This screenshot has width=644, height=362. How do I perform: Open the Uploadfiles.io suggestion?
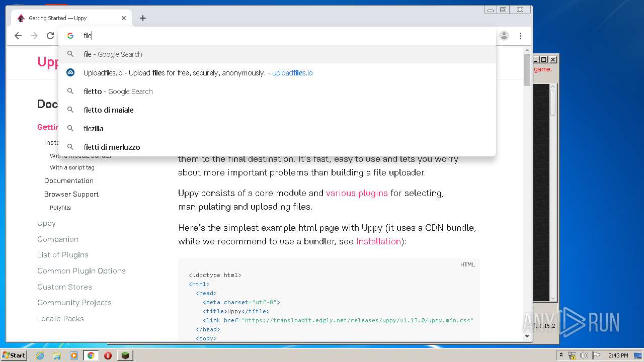tap(277, 73)
